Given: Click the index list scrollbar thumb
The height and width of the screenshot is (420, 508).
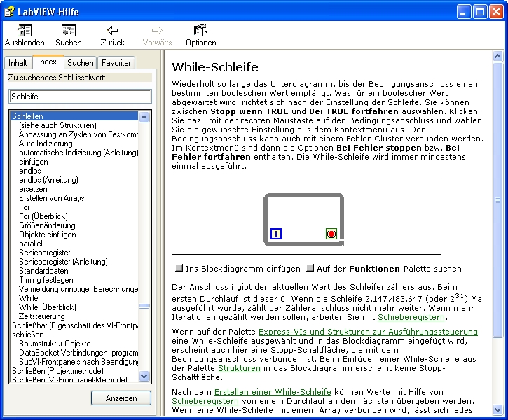Looking at the screenshot, I should (144, 306).
